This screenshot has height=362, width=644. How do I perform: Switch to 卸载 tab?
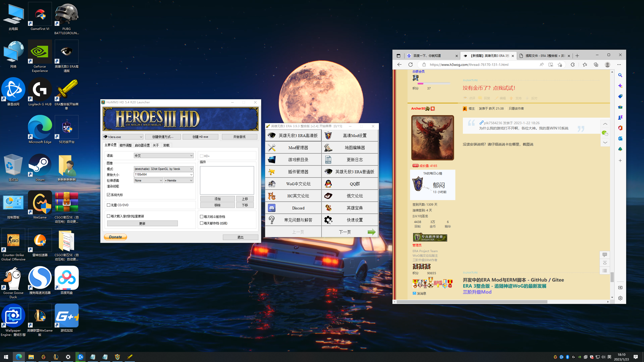pyautogui.click(x=166, y=145)
